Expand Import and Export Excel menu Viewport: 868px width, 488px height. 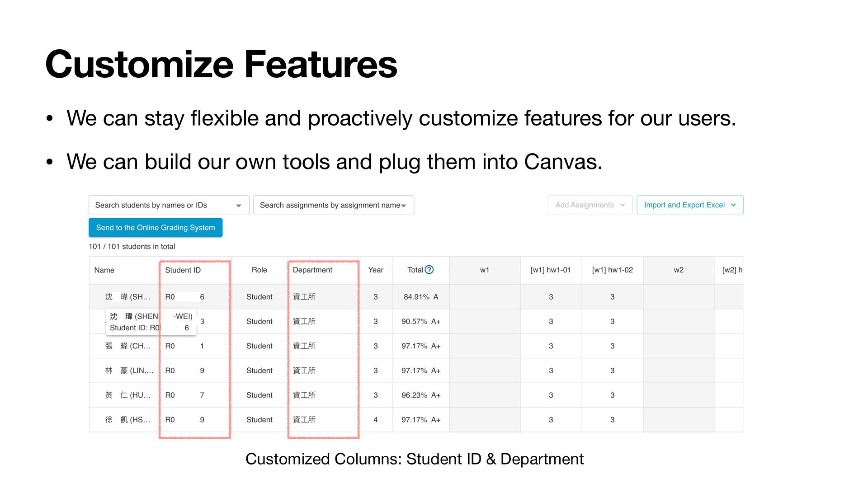click(x=689, y=205)
